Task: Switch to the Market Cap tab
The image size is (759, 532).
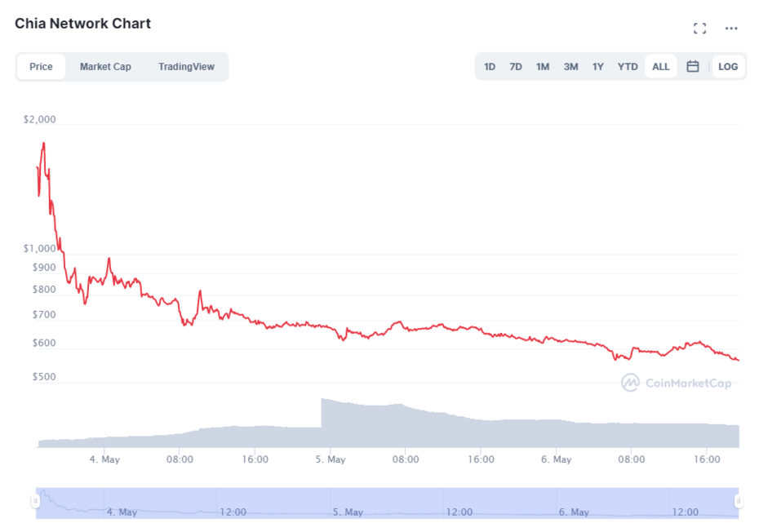Action: pyautogui.click(x=105, y=67)
